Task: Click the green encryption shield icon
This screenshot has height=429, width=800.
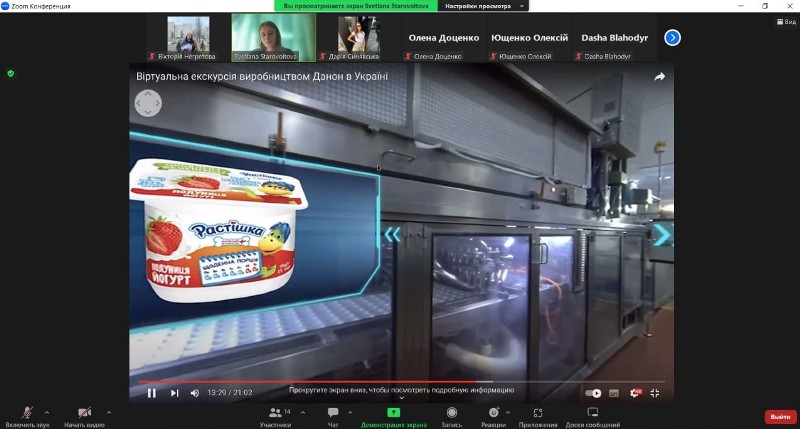Action: tap(10, 73)
